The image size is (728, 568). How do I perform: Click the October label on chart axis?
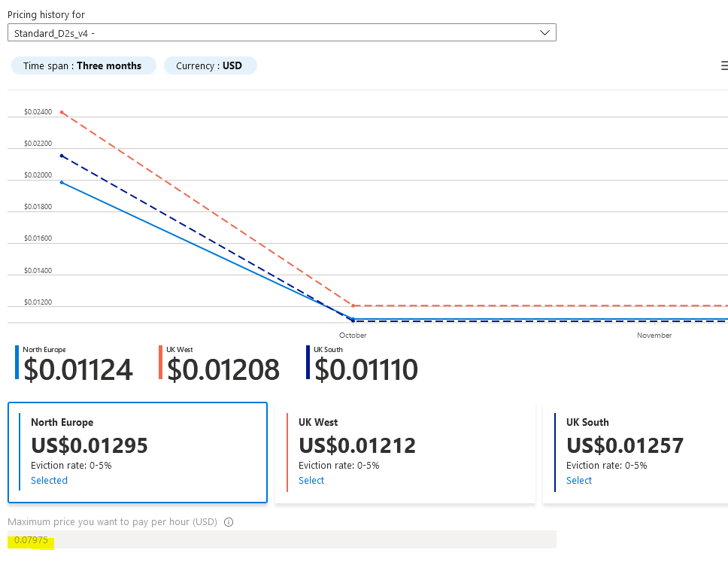click(x=353, y=336)
